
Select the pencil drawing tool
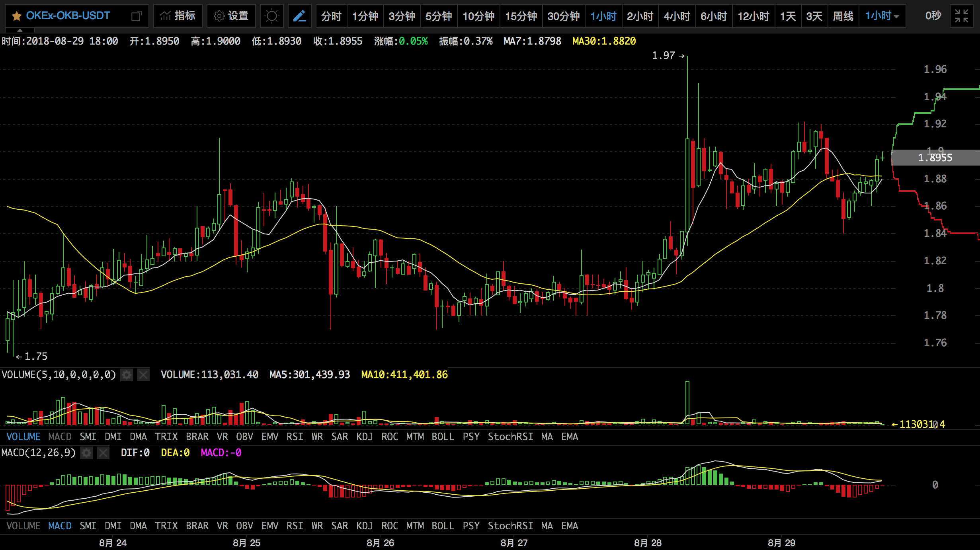299,16
